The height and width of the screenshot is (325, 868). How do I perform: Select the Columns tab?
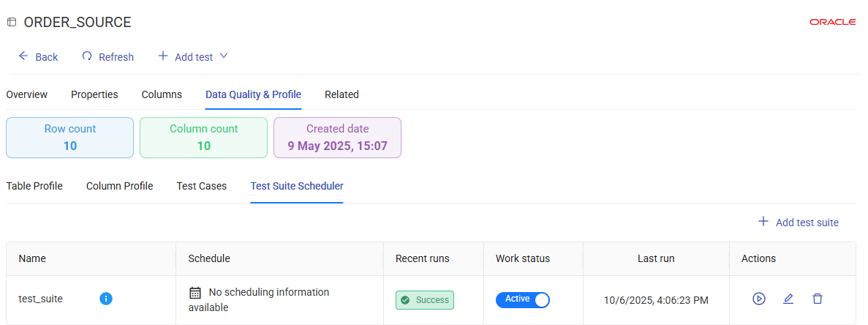[162, 94]
